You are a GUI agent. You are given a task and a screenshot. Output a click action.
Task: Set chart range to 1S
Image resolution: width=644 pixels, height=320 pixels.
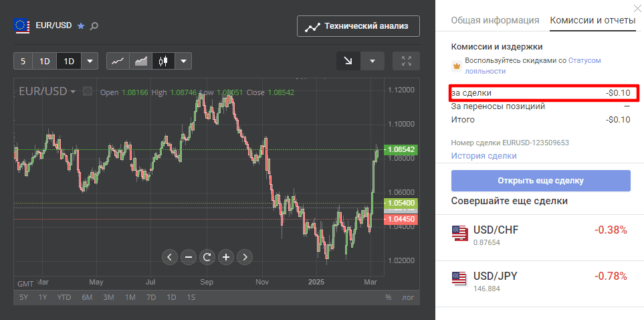click(x=191, y=297)
